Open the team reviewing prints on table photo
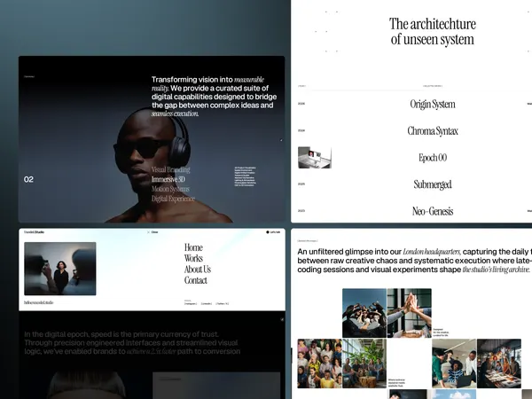 [x=499, y=364]
